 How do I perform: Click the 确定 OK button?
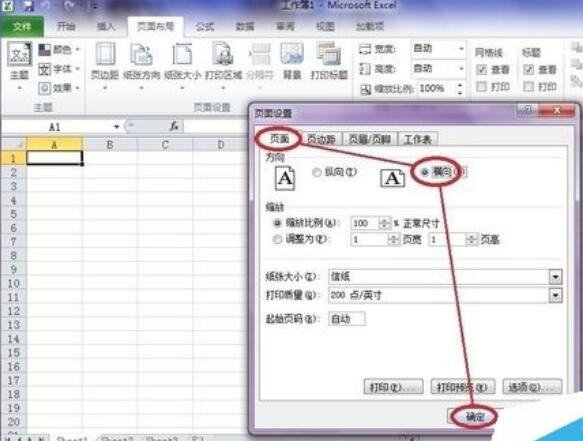475,416
